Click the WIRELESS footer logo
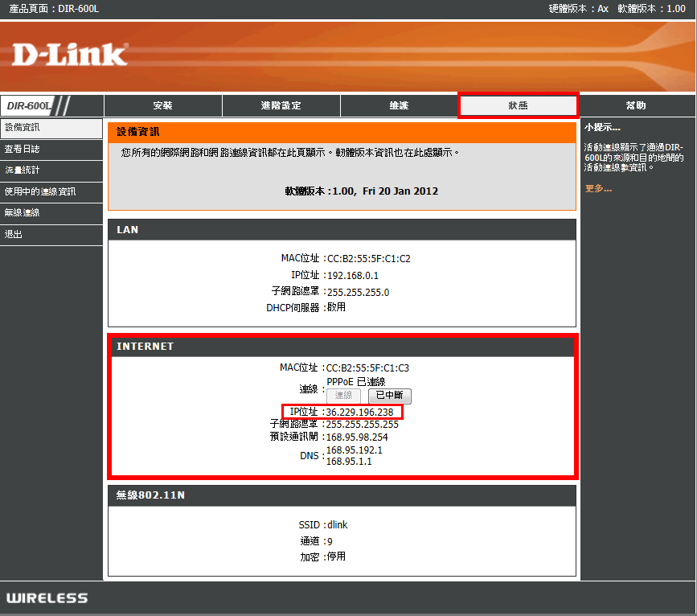This screenshot has width=697, height=616. click(x=47, y=598)
